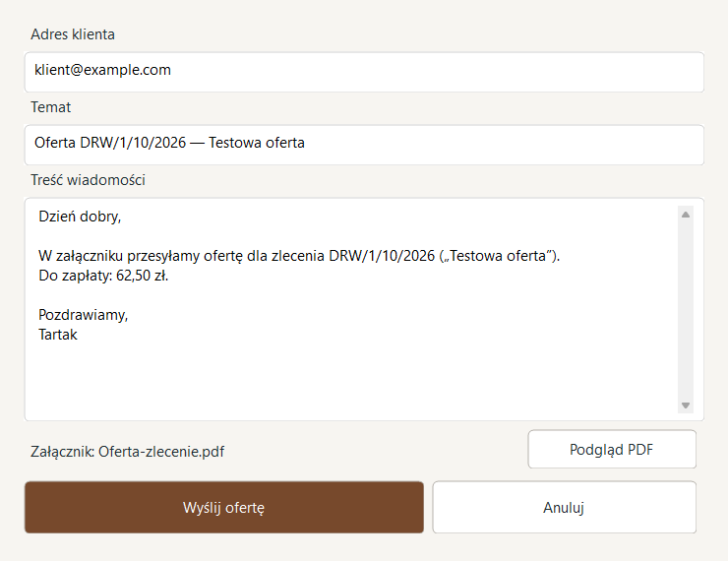Click the 'Tartak' signature line
This screenshot has height=561, width=728.
58,335
